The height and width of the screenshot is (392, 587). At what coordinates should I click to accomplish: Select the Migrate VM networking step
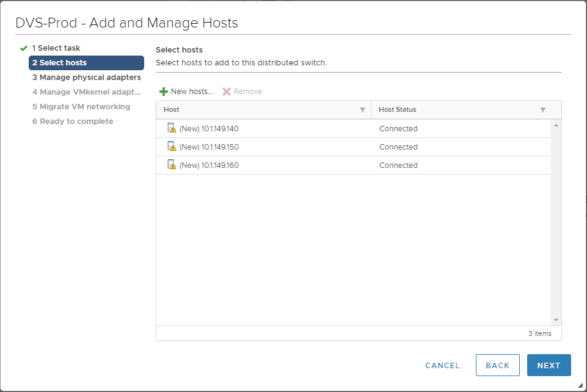(x=82, y=106)
